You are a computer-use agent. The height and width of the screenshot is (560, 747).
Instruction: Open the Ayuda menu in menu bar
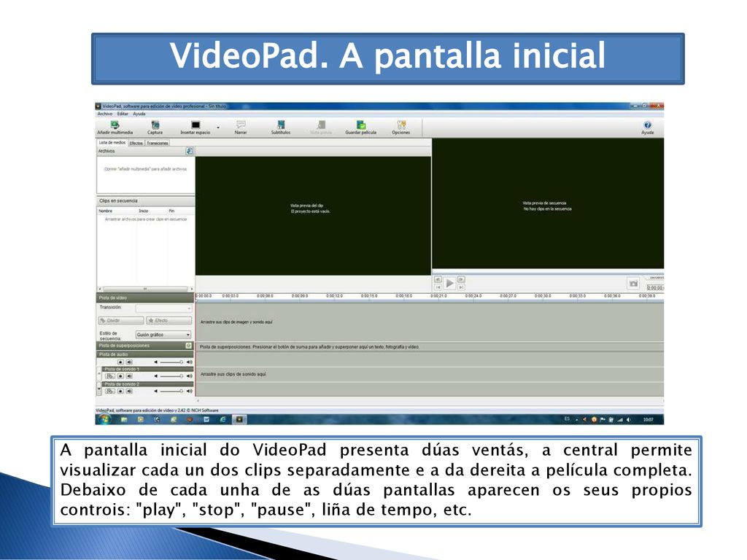point(139,114)
